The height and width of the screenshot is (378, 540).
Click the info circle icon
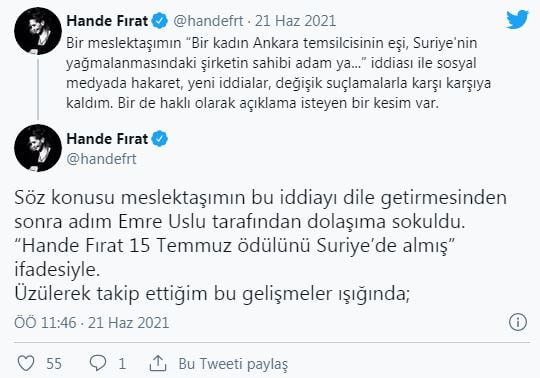click(518, 322)
